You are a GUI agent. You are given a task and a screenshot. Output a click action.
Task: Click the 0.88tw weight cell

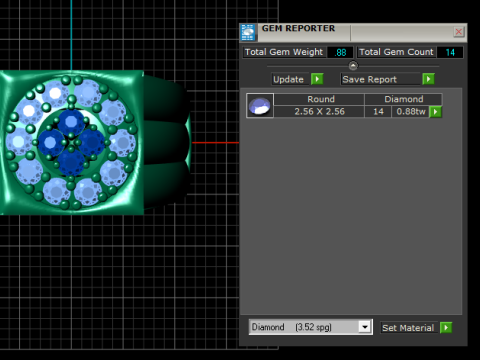[411, 112]
